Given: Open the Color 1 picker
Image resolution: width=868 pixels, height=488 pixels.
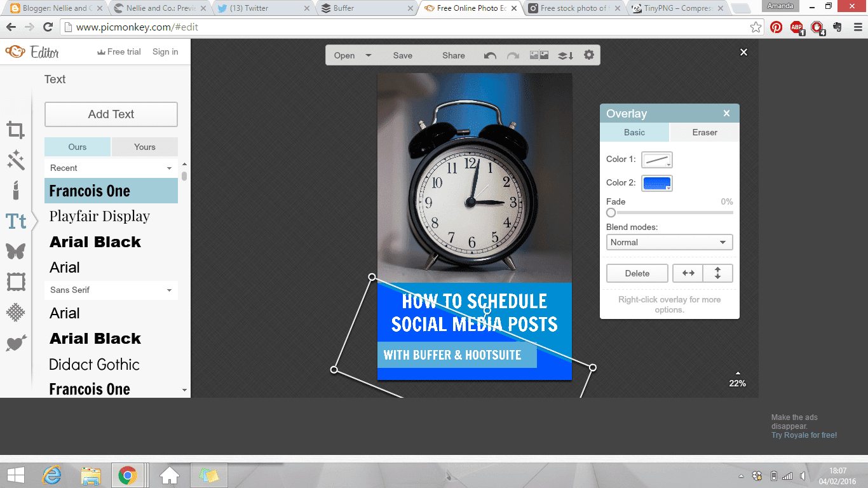Looking at the screenshot, I should tap(656, 159).
